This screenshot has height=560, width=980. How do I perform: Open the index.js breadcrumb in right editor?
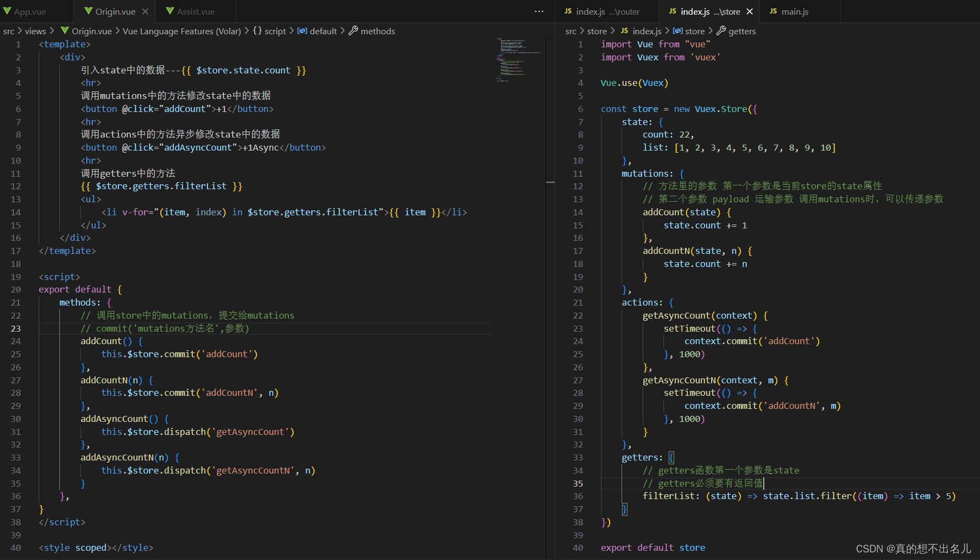click(647, 31)
